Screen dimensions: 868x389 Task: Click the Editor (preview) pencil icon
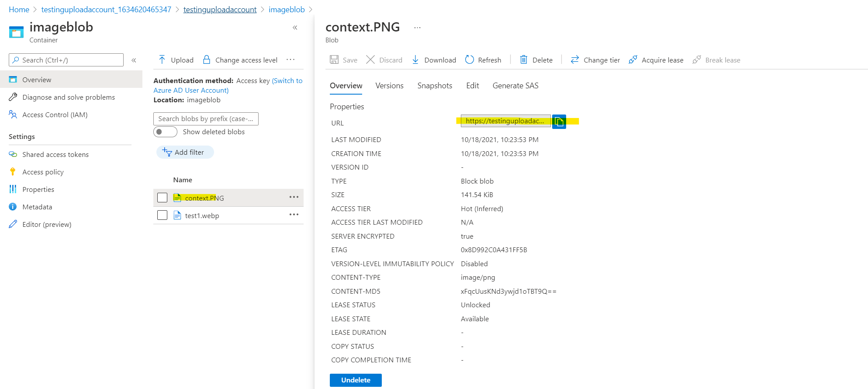pos(13,224)
